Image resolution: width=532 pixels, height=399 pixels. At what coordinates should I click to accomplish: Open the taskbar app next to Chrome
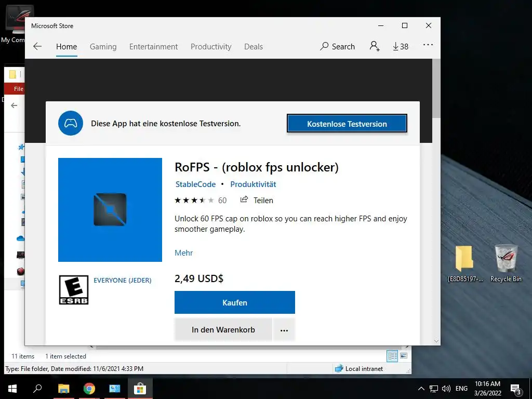click(115, 389)
